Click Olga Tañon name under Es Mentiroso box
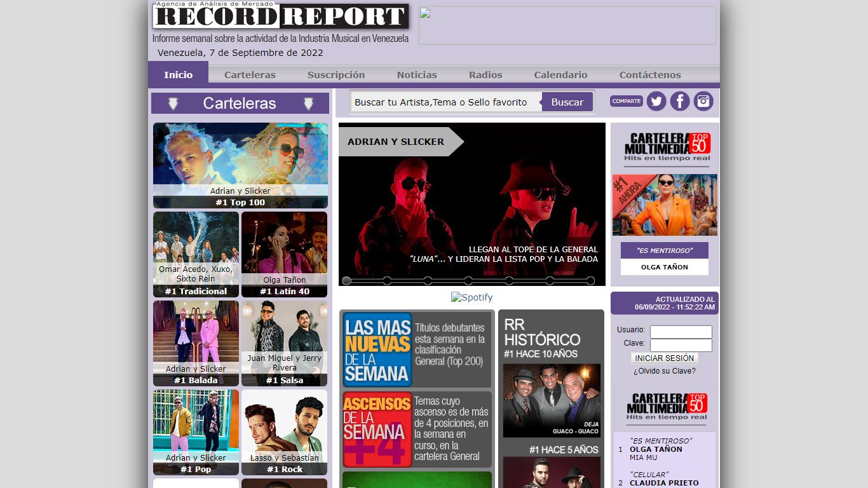The width and height of the screenshot is (868, 488). click(665, 267)
